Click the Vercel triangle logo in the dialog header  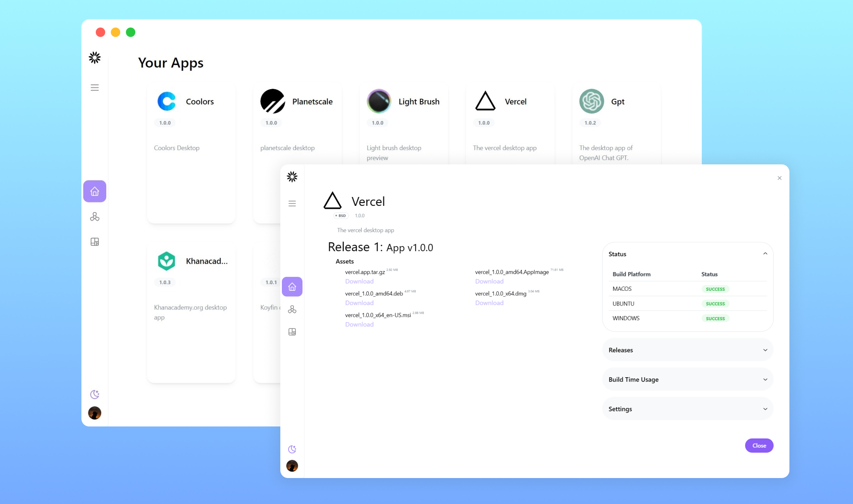pos(332,201)
